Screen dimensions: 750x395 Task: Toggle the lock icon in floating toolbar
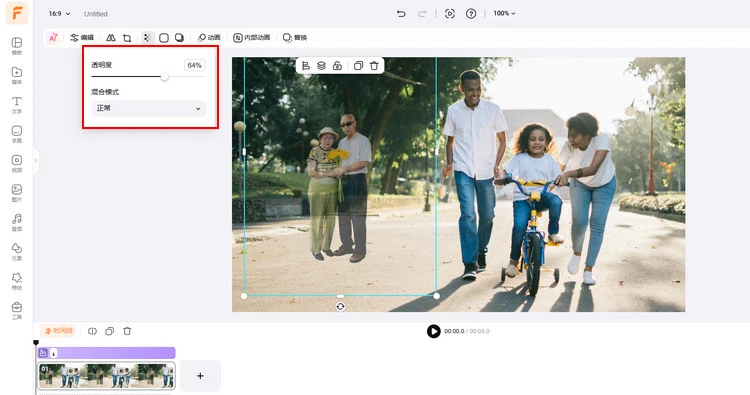click(x=337, y=66)
